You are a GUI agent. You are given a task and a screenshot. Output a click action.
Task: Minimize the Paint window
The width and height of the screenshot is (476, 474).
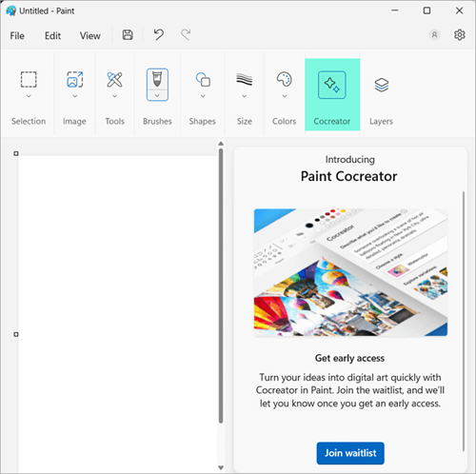(395, 10)
